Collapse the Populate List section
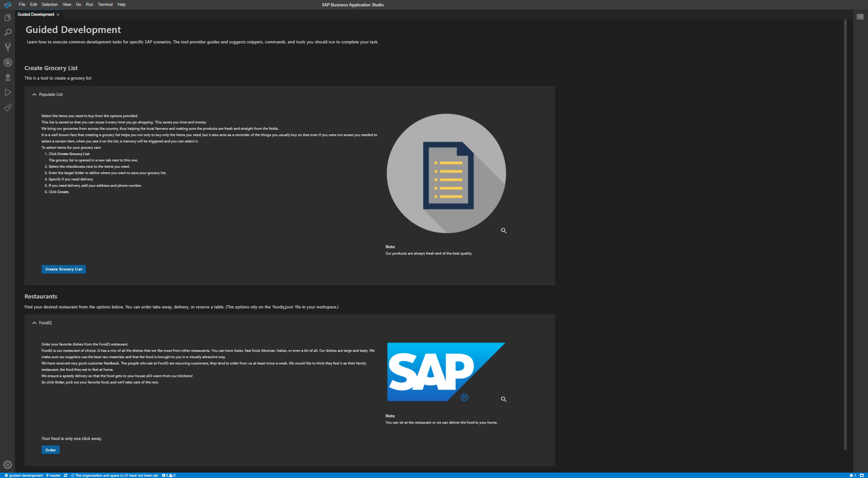Screen dimensions: 868x478 pos(34,95)
